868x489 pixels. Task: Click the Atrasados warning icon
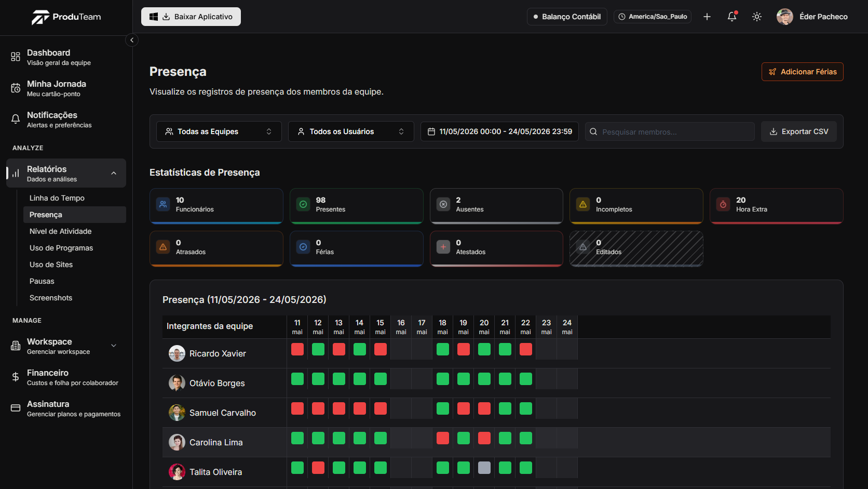point(163,247)
